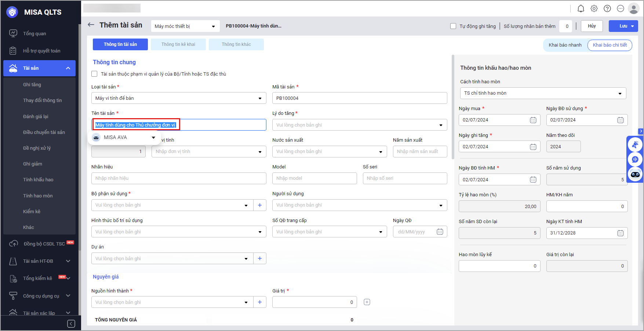This screenshot has height=331, width=644.
Task: Click the Hủy button
Action: (x=592, y=26)
